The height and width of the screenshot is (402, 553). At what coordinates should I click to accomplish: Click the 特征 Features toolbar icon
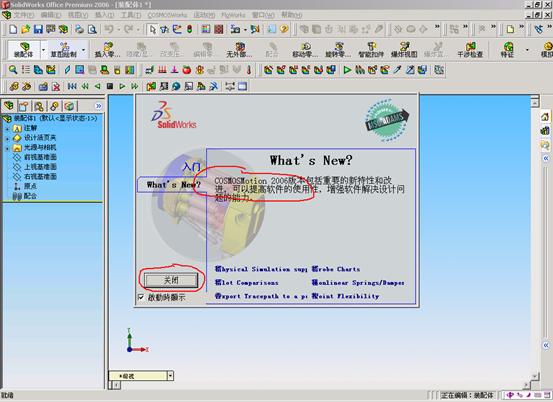508,49
